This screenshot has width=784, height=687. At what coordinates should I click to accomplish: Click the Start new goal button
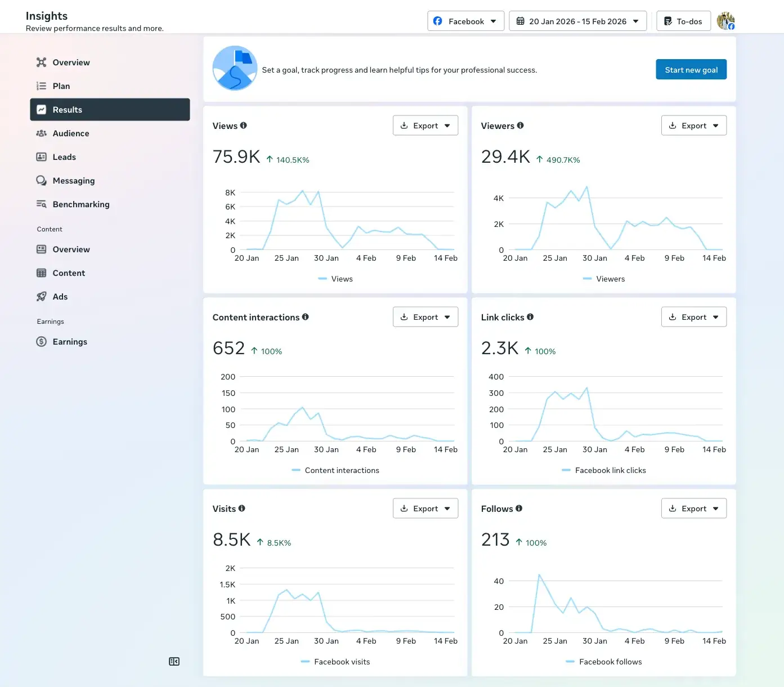click(x=691, y=70)
